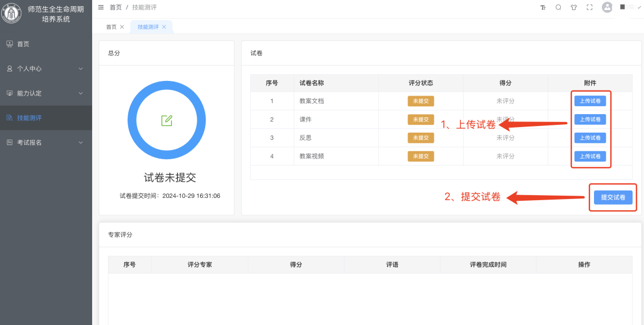Enter fullscreen with the fullscreen icon
Viewport: 644px width, 325px height.
tap(589, 7)
